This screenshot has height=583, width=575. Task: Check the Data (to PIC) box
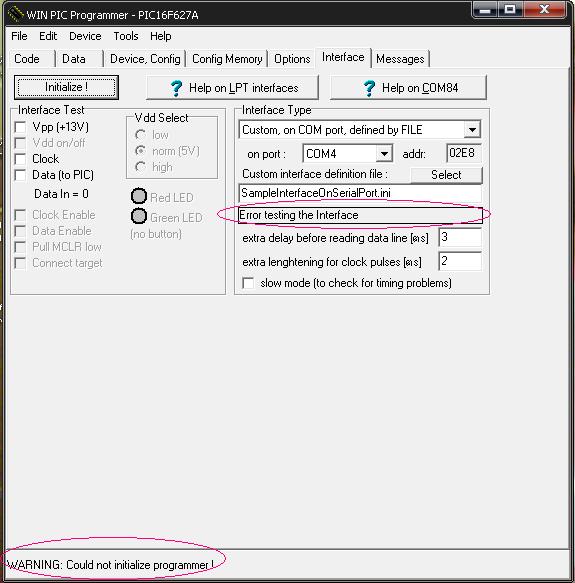pos(20,175)
